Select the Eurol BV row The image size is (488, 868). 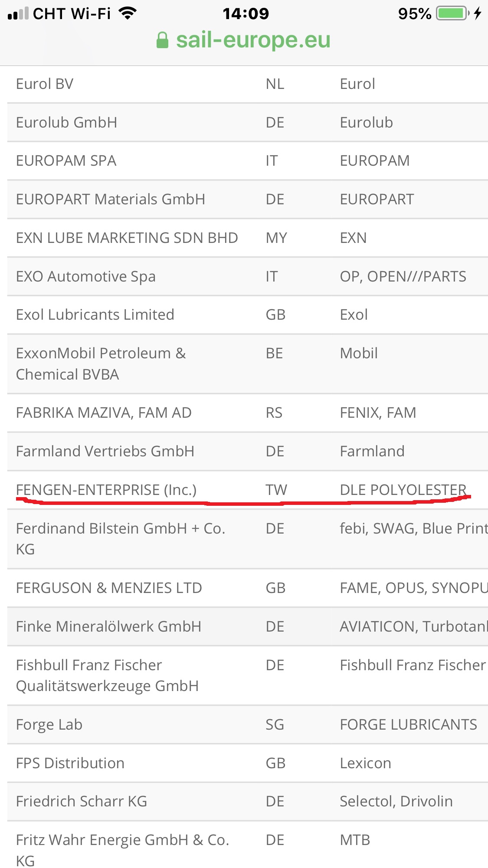click(248, 84)
